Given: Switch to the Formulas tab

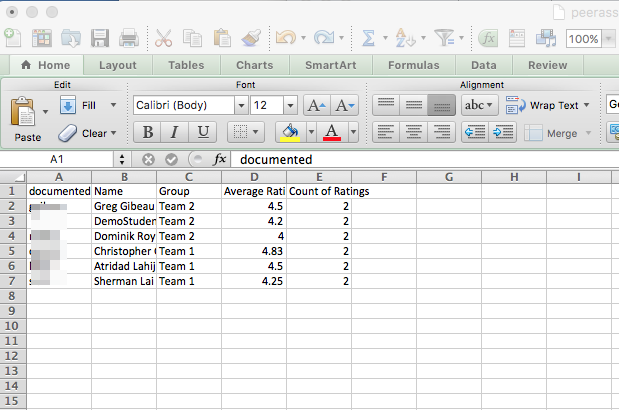Looking at the screenshot, I should point(413,65).
